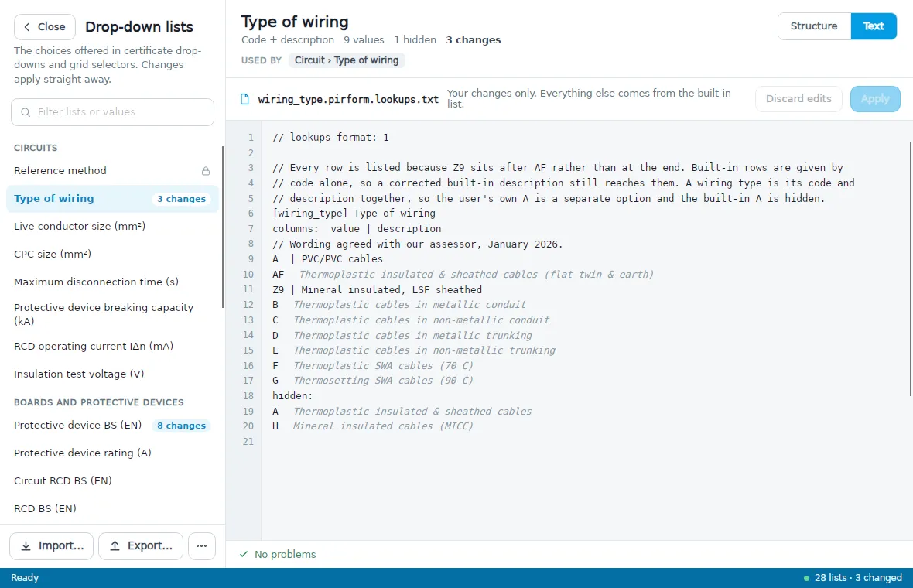
Task: Click hidden row A Thermoplastic insulated & sheathed cables
Action: click(x=402, y=412)
